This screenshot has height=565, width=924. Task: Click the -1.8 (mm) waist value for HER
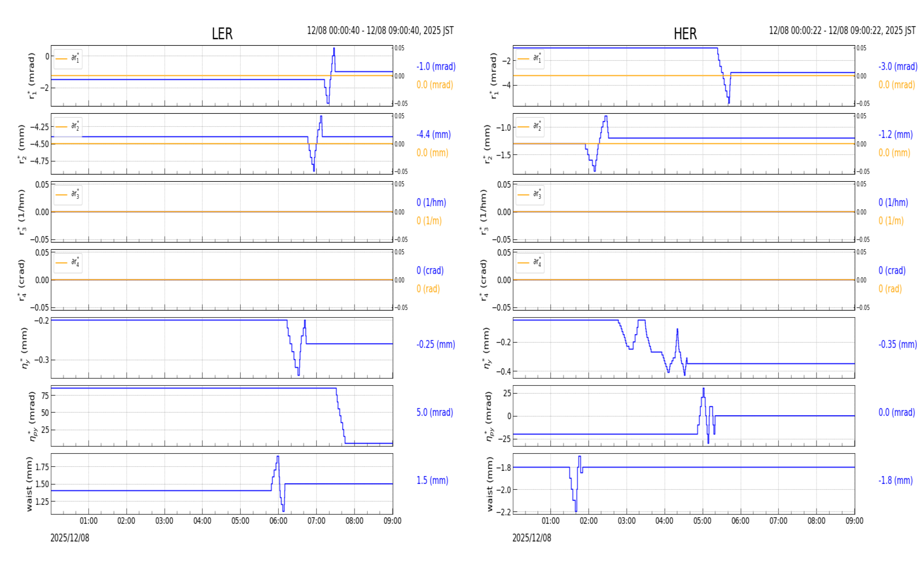click(895, 481)
